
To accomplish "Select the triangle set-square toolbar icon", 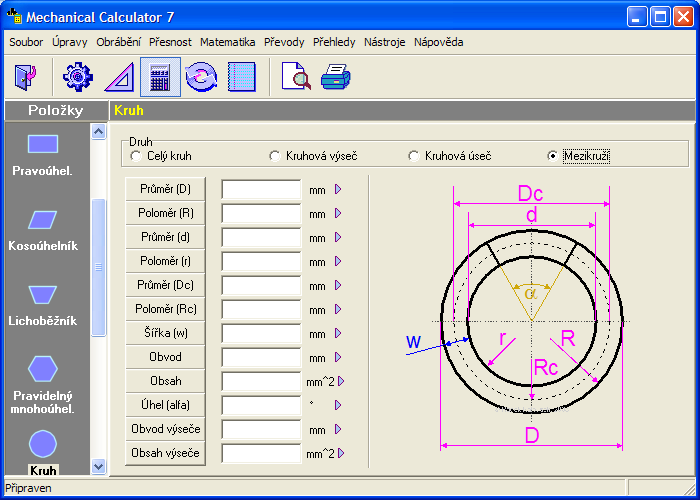I will (119, 77).
